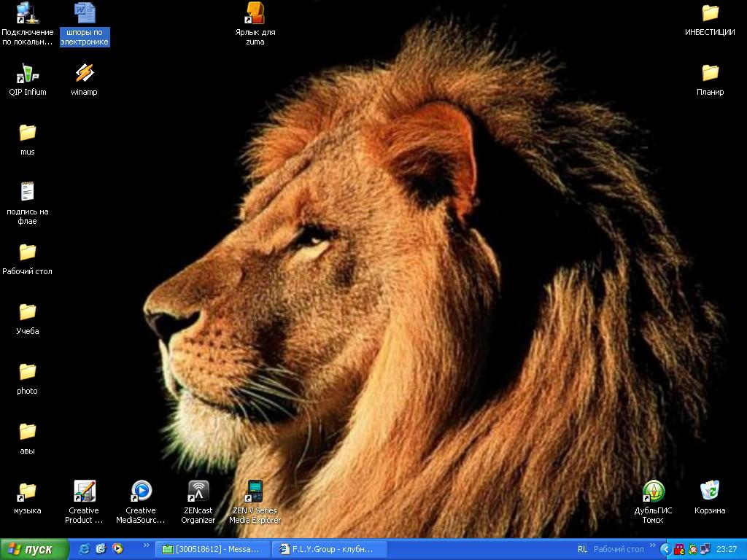This screenshot has height=560, width=747.
Task: Select the ДубльГИС Томск icon
Action: point(653,491)
